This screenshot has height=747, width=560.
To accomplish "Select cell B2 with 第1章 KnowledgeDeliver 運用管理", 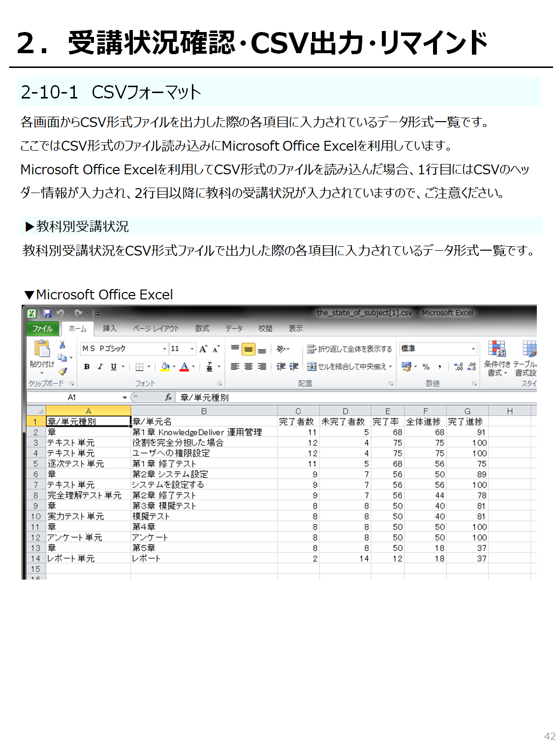I will coord(204,432).
